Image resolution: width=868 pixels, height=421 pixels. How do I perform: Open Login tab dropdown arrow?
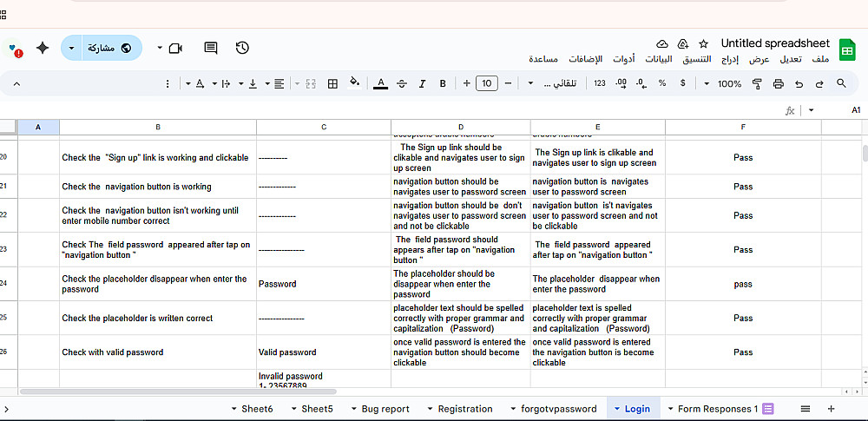(x=617, y=410)
